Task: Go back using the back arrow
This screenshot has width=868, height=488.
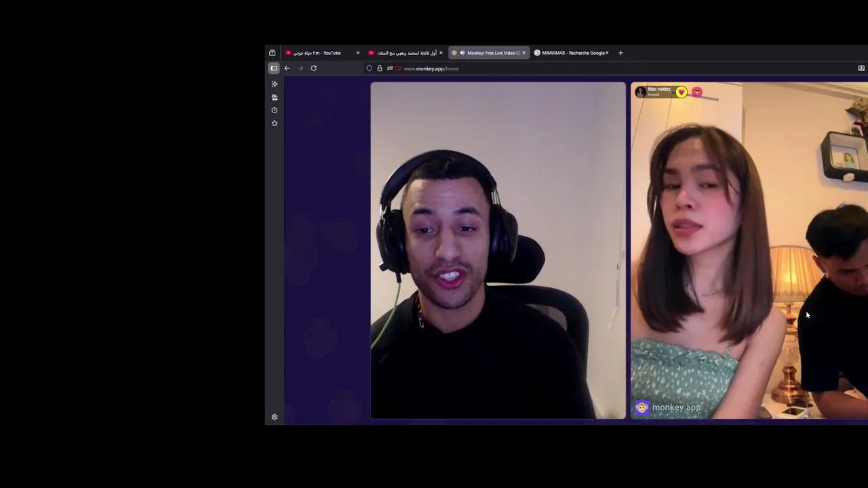Action: tap(287, 68)
